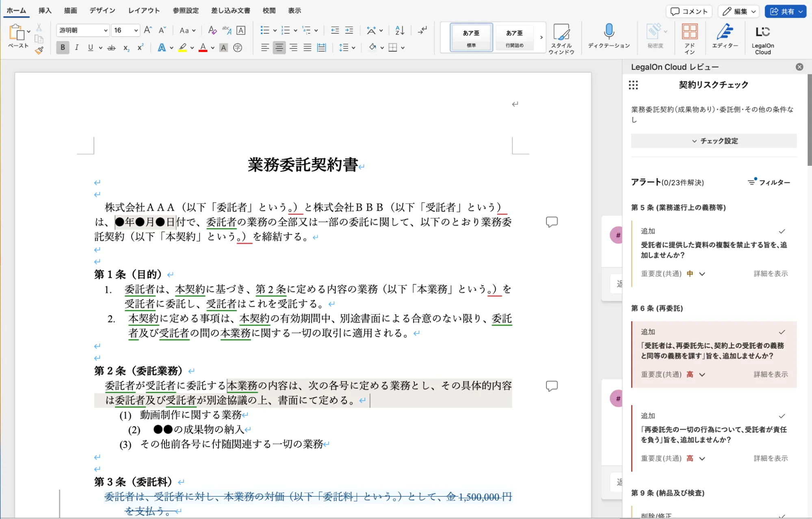Click the enclose characters circle icon
Screen dimensions: 812x519
(x=238, y=48)
